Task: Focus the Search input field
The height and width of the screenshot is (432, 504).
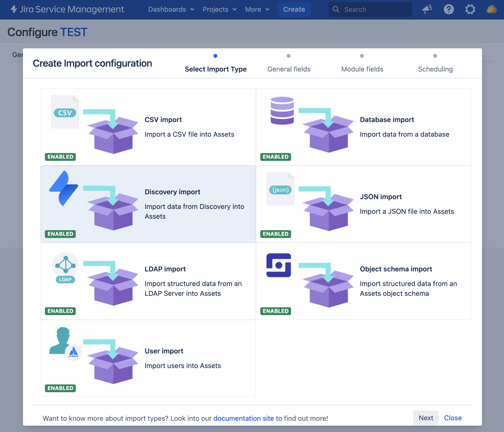Action: tap(370, 9)
